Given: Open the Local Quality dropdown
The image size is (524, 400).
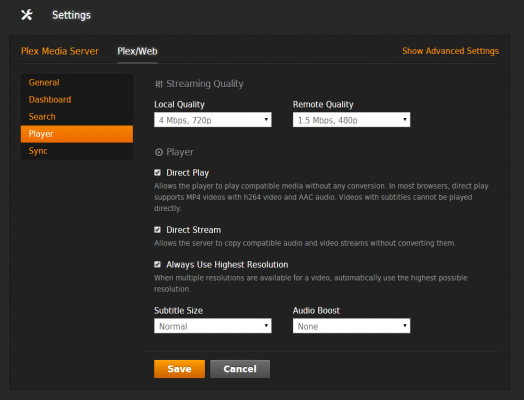Looking at the screenshot, I should pyautogui.click(x=213, y=120).
